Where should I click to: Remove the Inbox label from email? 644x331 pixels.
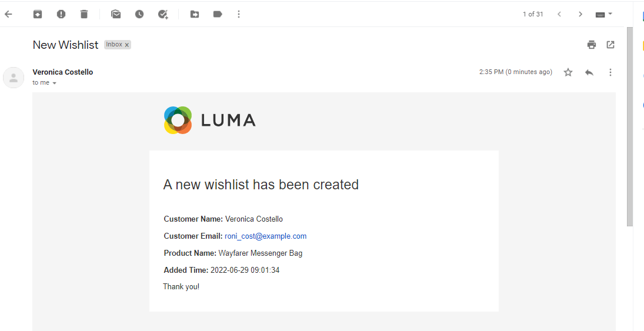click(x=127, y=45)
